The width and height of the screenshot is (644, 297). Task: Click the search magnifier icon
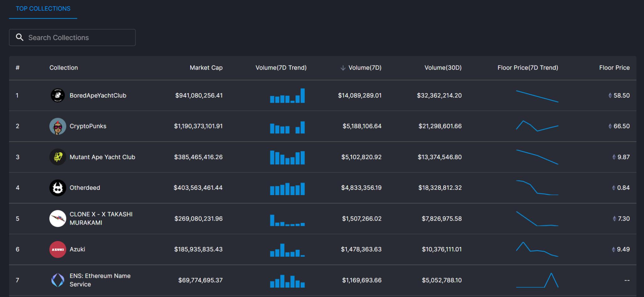(x=20, y=37)
